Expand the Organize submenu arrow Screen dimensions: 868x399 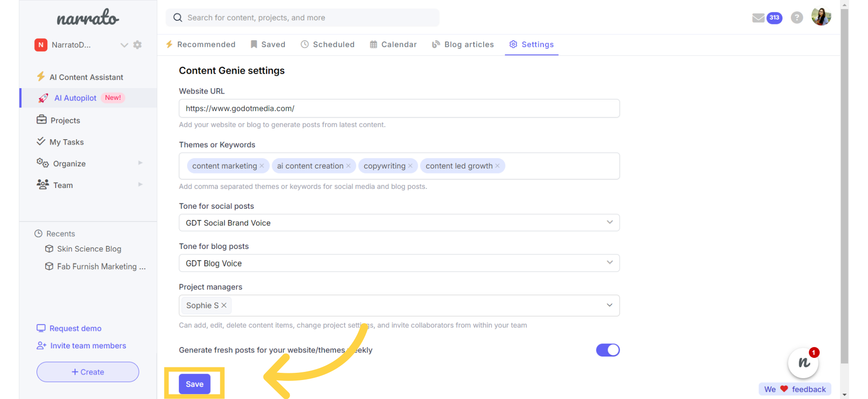[x=140, y=163]
